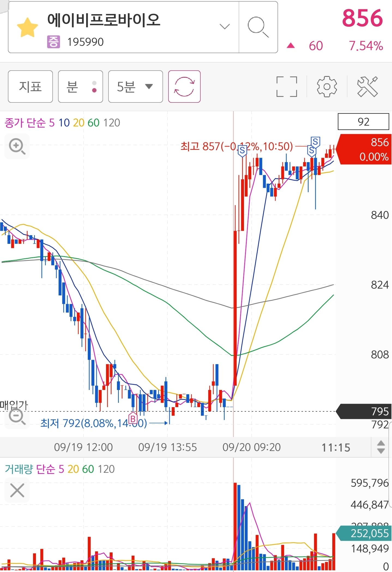Toggle the yellow favorite star
This screenshot has height=572, width=392.
point(27,27)
